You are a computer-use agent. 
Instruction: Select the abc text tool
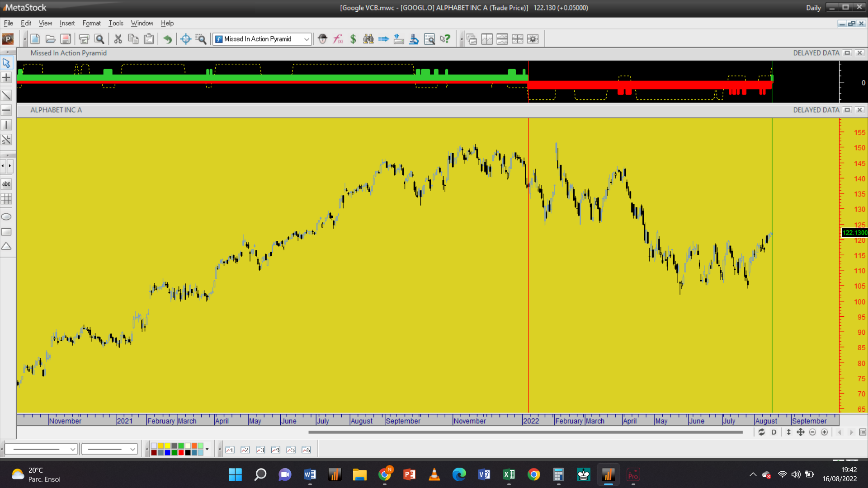click(6, 184)
